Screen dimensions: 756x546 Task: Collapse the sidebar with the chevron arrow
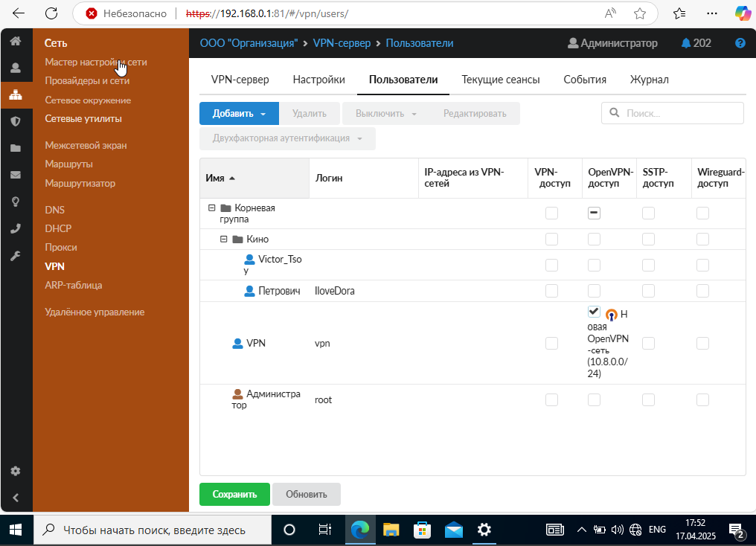16,498
